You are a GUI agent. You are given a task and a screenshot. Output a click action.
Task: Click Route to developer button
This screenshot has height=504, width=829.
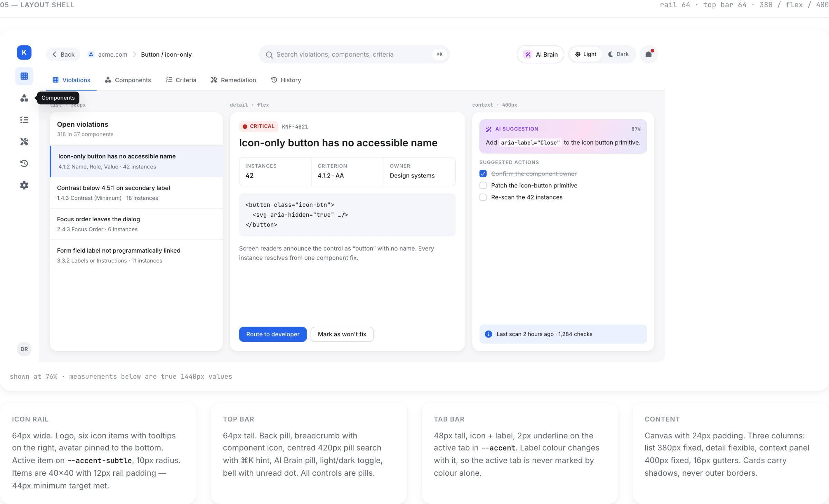(273, 334)
